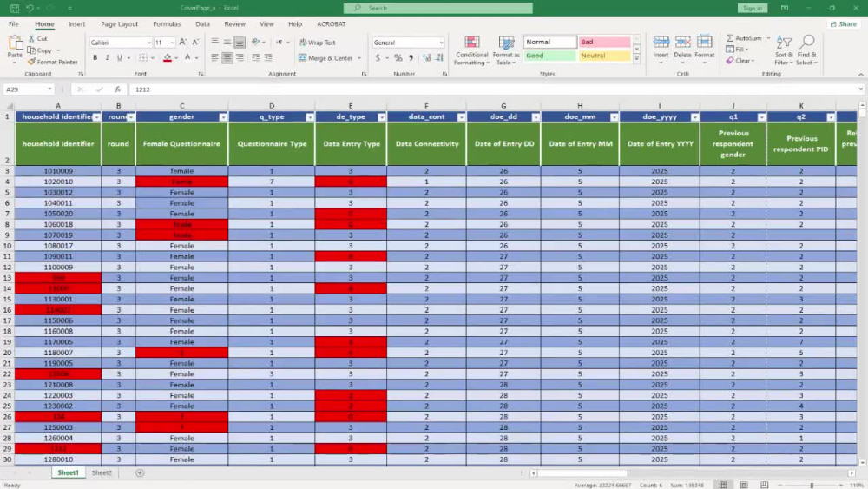
Task: Toggle Wrap Text
Action: [x=317, y=43]
